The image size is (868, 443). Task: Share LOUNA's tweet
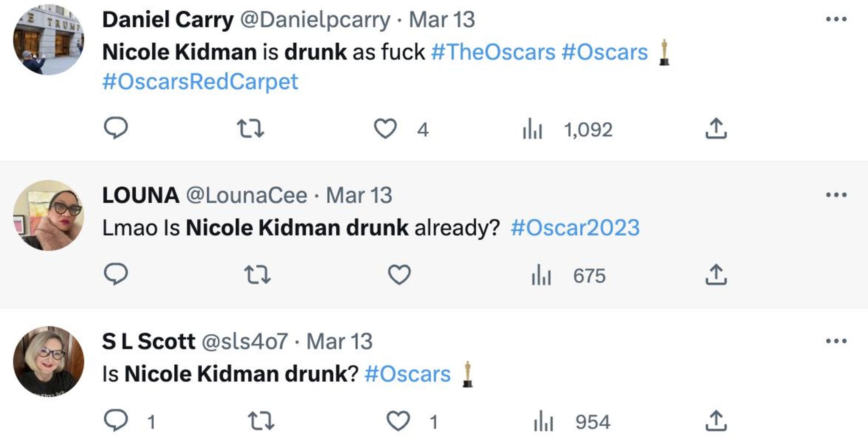tap(716, 275)
